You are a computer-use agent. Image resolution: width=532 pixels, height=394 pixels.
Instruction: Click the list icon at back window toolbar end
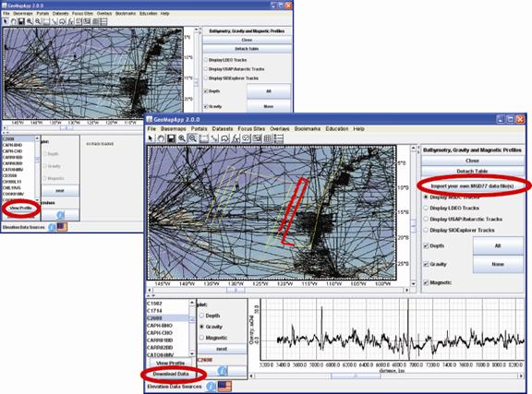click(103, 21)
